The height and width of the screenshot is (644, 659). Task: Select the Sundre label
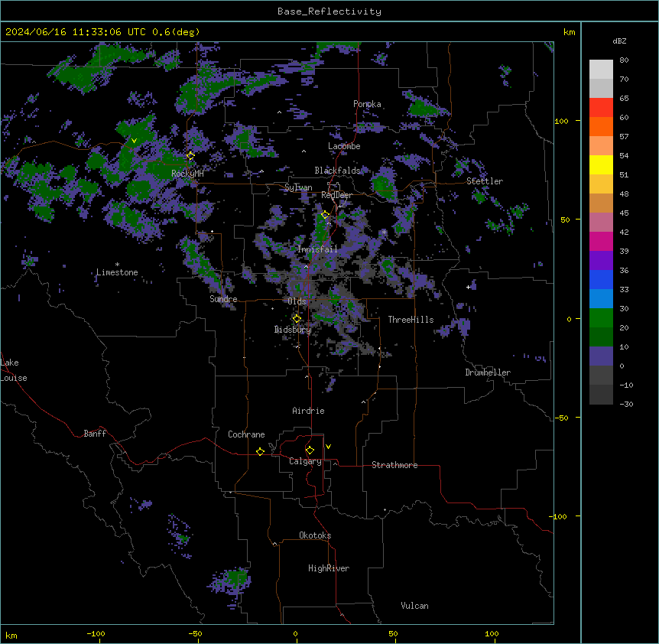(223, 299)
